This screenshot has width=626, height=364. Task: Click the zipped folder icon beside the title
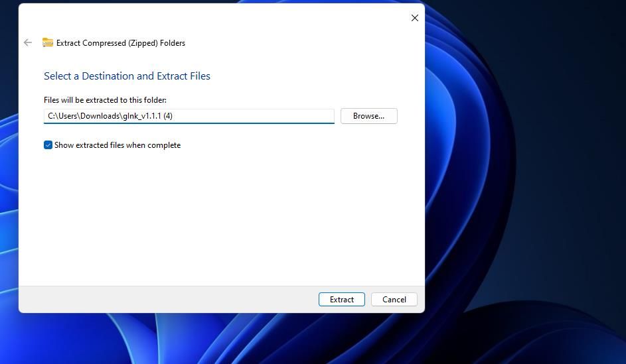pyautogui.click(x=48, y=42)
